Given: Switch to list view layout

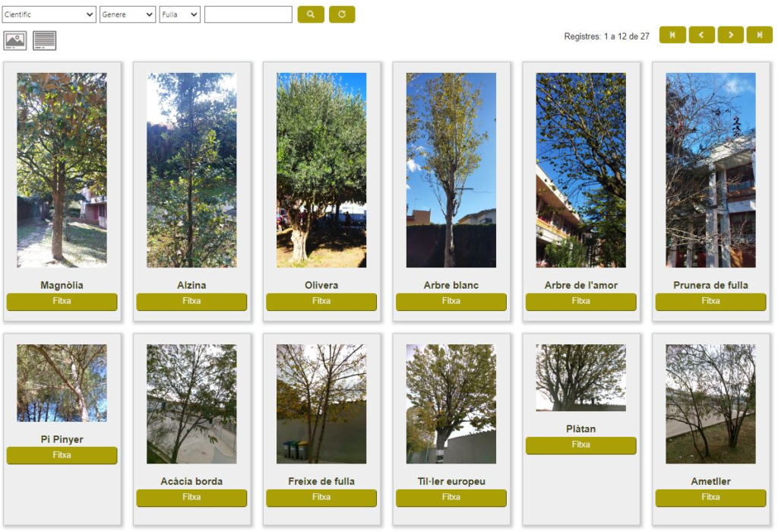Looking at the screenshot, I should (x=45, y=40).
